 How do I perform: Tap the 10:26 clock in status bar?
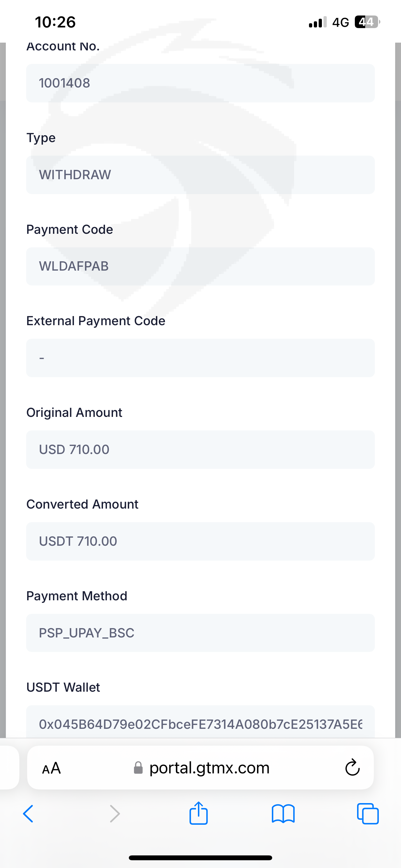(x=55, y=22)
